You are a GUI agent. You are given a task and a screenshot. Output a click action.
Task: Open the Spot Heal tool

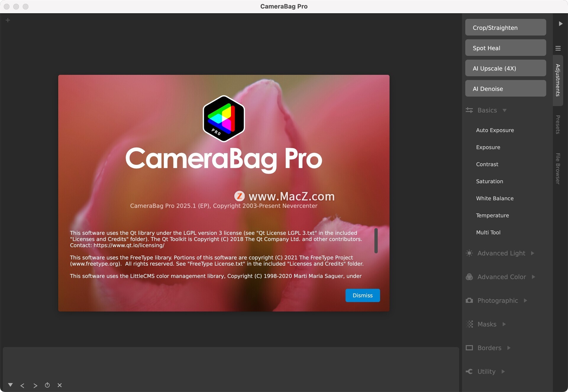click(506, 48)
